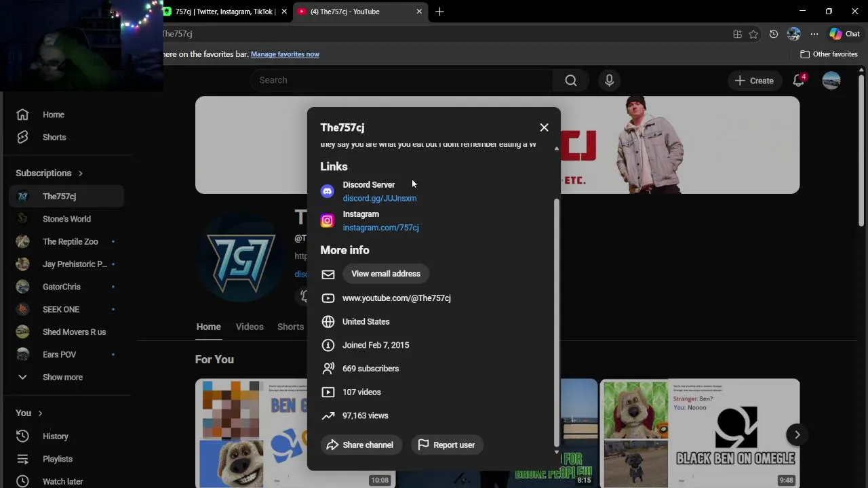Close the 757cj Twitter, Instagram tab
This screenshot has width=868, height=488.
coord(284,12)
